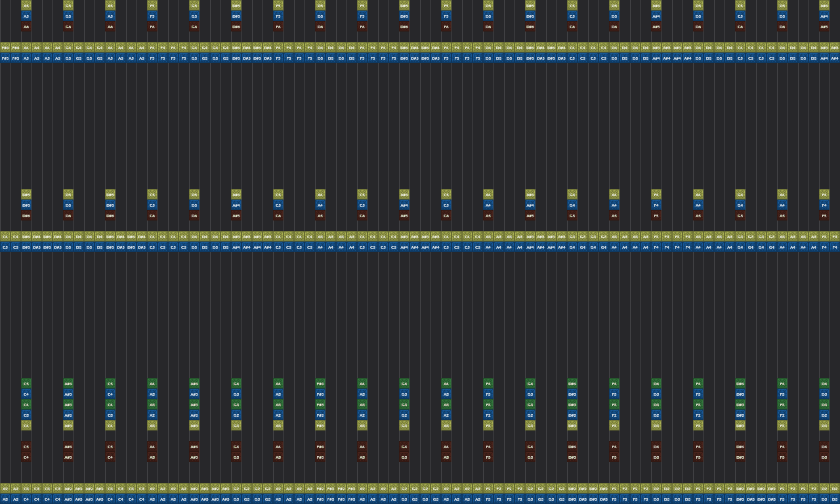Select the brown F#4 note block
840x504 pixels.
click(320, 446)
